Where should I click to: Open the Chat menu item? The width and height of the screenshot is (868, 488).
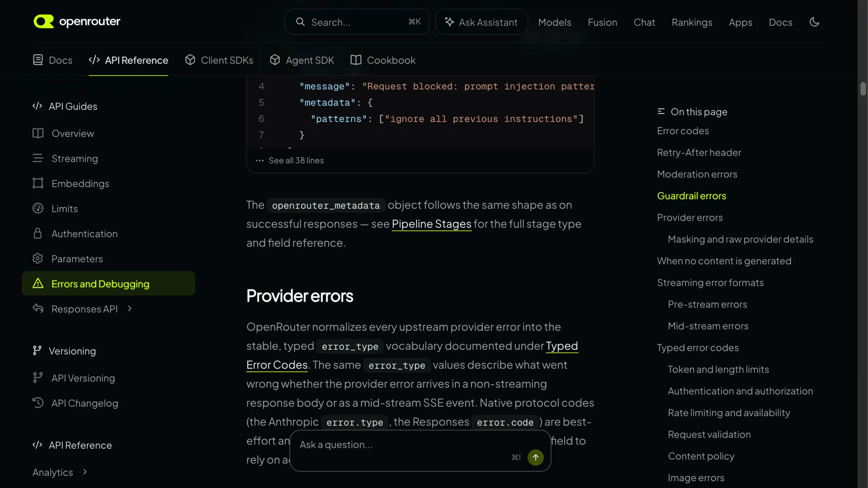644,22
